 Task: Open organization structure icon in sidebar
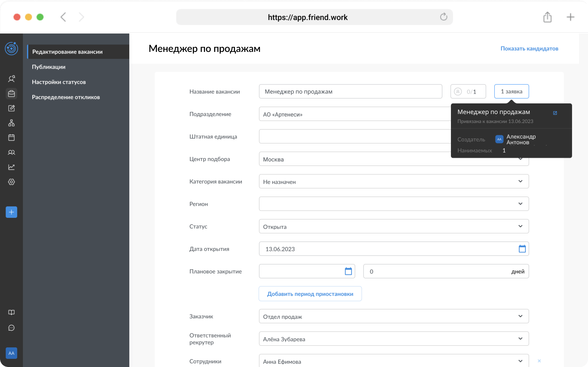point(11,123)
